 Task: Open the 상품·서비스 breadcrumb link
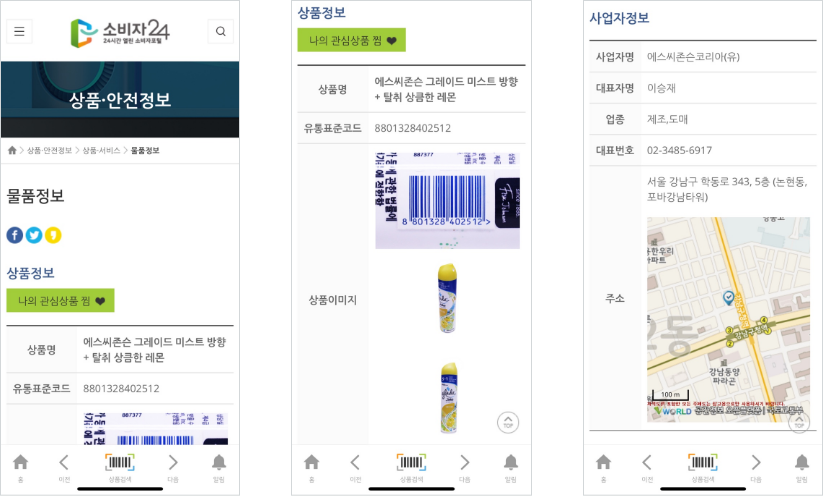(101, 151)
